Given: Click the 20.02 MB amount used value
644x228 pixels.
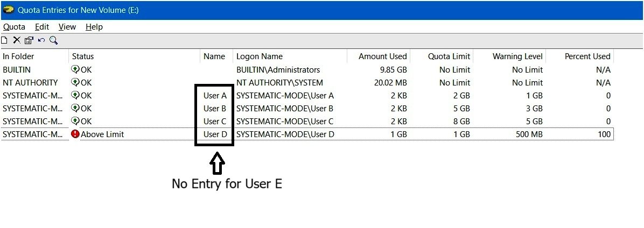Looking at the screenshot, I should (x=390, y=83).
